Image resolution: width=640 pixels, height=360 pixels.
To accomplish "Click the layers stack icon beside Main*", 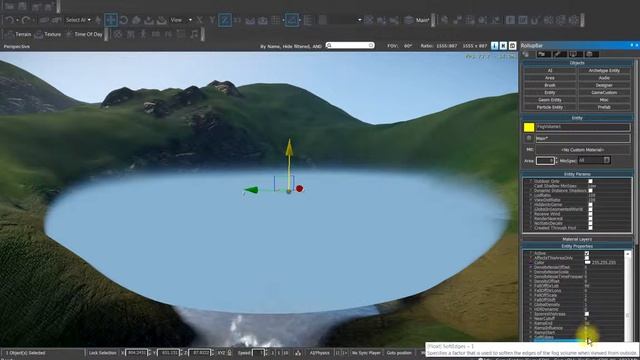I will [x=409, y=20].
